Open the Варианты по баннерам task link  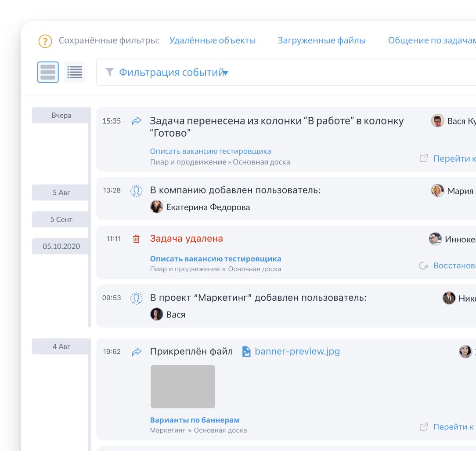pyautogui.click(x=195, y=420)
